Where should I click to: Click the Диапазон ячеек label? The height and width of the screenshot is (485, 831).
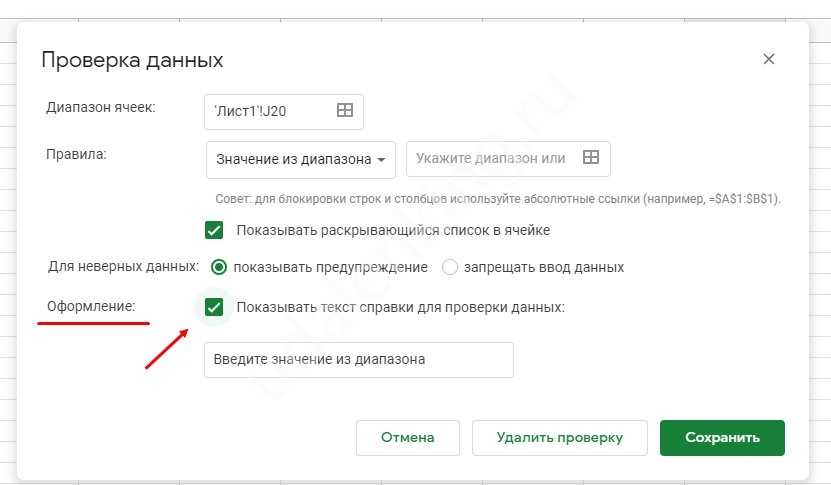[101, 106]
